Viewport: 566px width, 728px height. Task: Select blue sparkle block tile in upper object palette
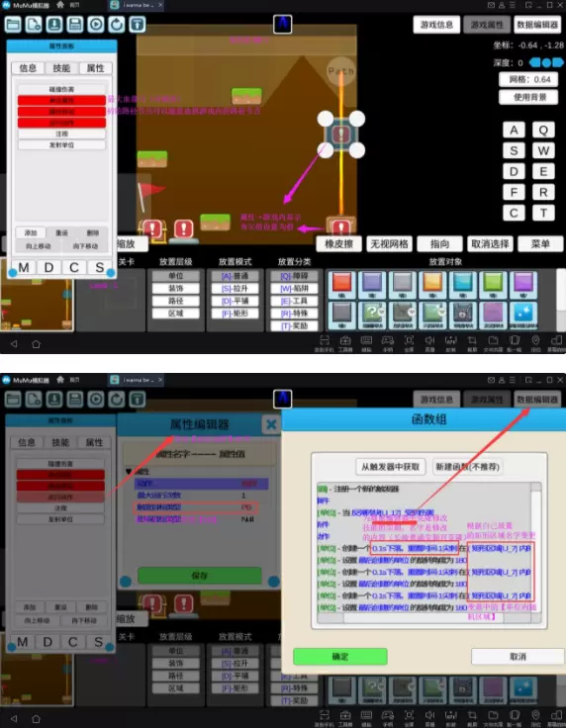pyautogui.click(x=522, y=315)
